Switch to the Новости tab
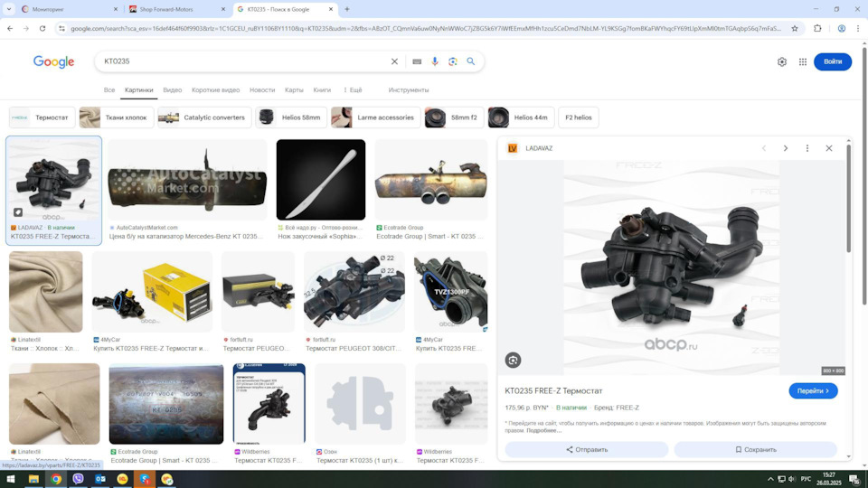Viewport: 868px width, 488px height. point(262,90)
